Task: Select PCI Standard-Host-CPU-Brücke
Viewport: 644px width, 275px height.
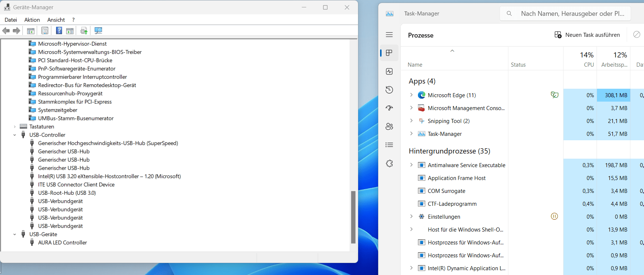Action: point(75,60)
